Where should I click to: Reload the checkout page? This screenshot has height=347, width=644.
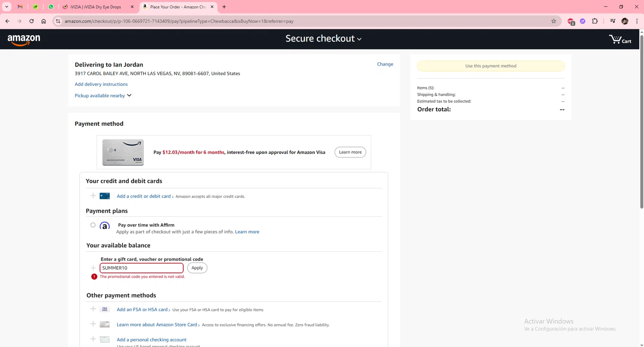pos(31,21)
